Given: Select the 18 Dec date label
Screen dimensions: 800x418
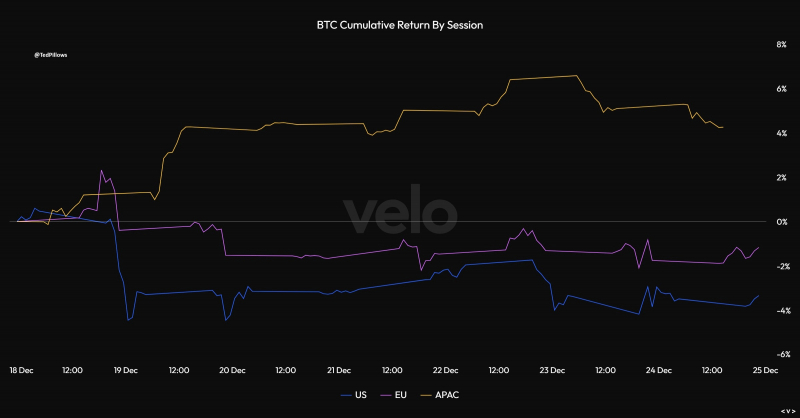Looking at the screenshot, I should coord(21,370).
